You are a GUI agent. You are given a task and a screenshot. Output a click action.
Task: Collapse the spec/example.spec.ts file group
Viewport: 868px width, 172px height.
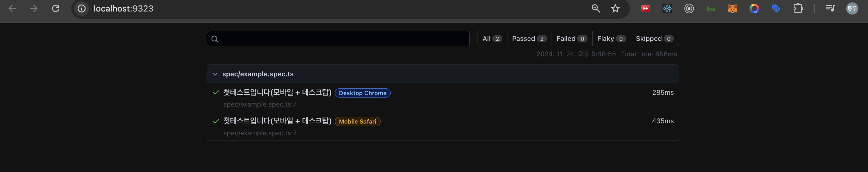click(x=215, y=74)
